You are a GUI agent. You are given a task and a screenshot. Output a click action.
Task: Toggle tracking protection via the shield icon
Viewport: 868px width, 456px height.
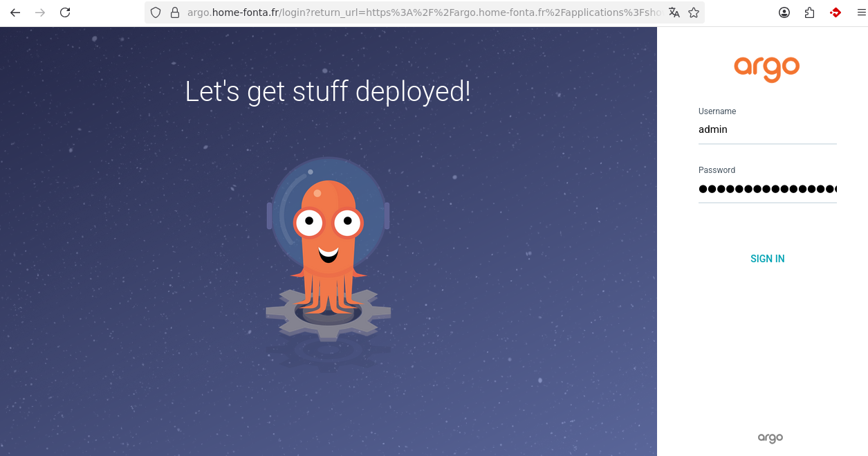[x=155, y=12]
